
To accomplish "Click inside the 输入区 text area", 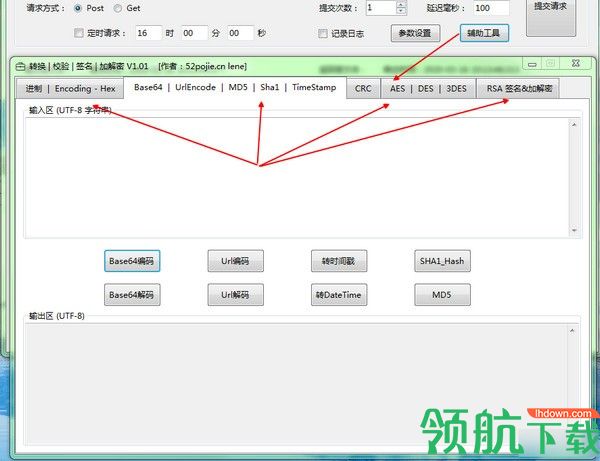I will 297,178.
